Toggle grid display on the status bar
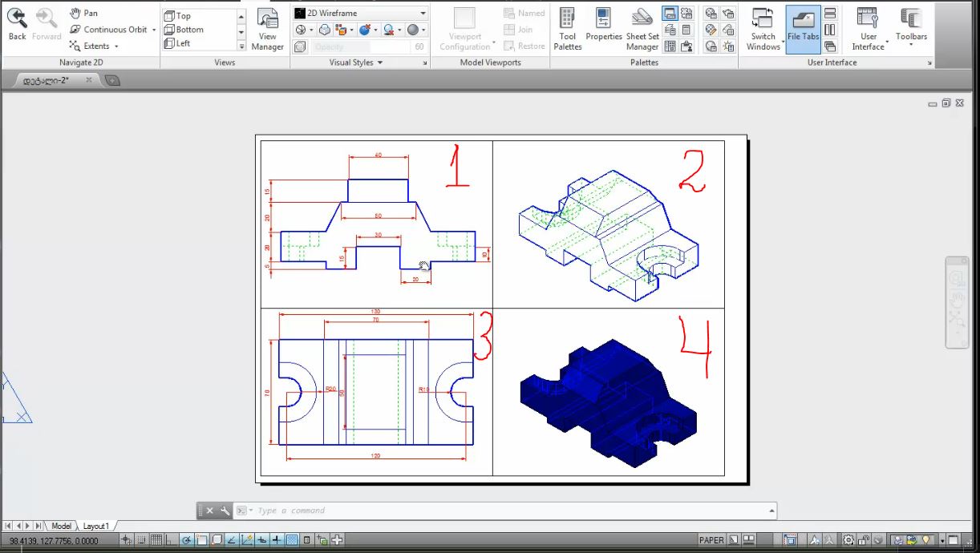Image resolution: width=980 pixels, height=553 pixels. 156,539
